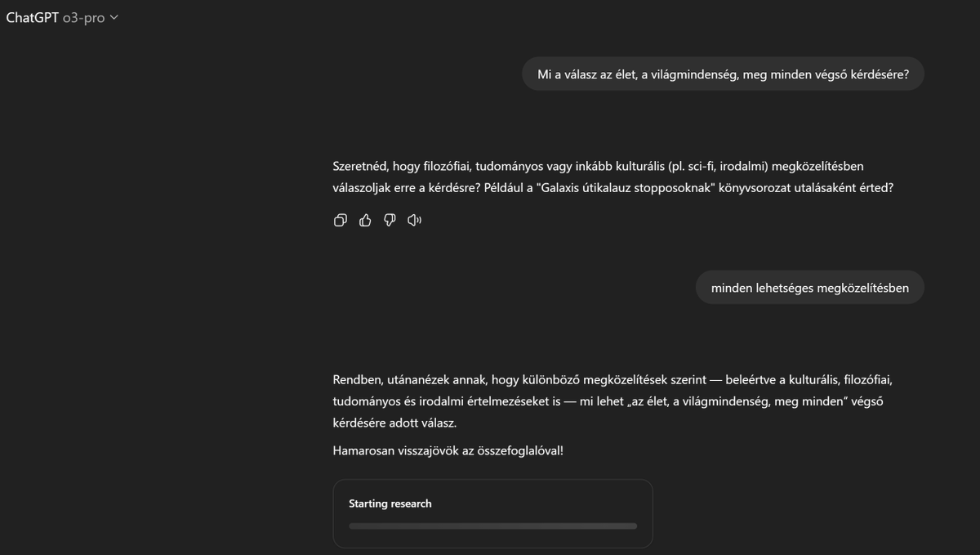Click the research progress bar
The image size is (980, 555).
[492, 526]
